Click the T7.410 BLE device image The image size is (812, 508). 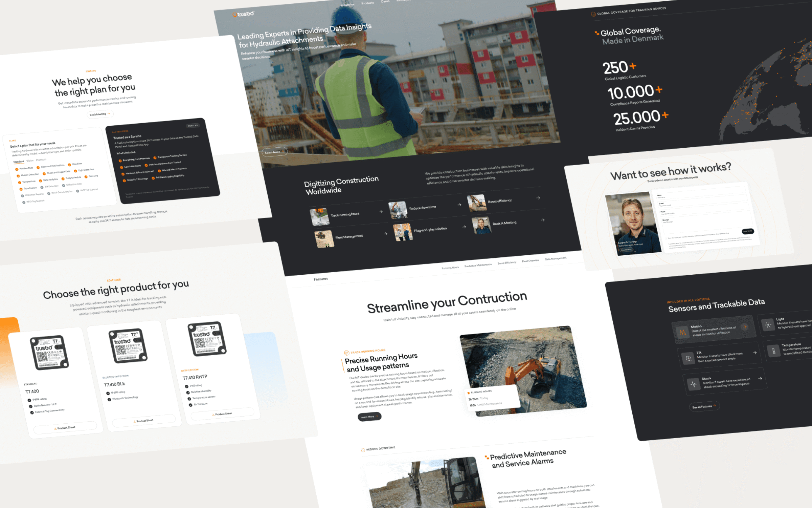click(x=128, y=346)
